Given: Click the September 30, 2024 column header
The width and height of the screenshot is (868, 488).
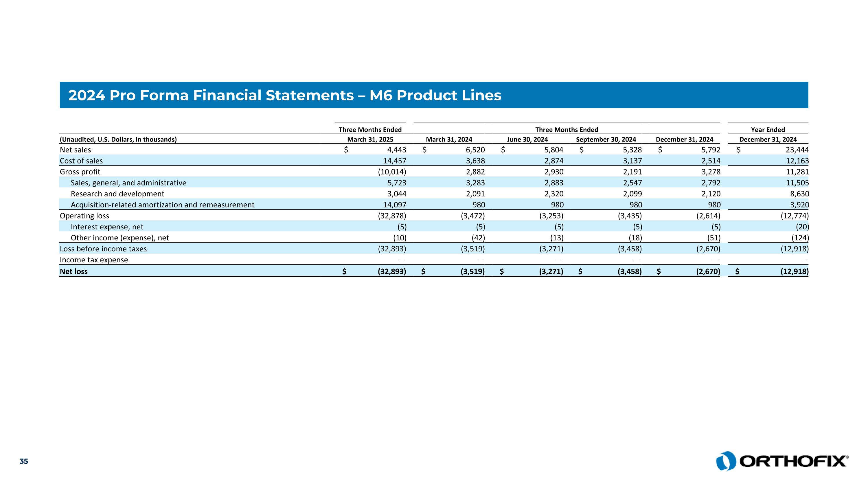Looking at the screenshot, I should (606, 139).
